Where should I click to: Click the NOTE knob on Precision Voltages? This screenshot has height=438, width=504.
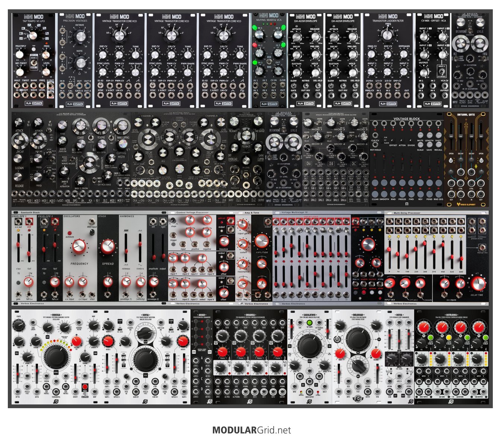pyautogui.click(x=80, y=62)
